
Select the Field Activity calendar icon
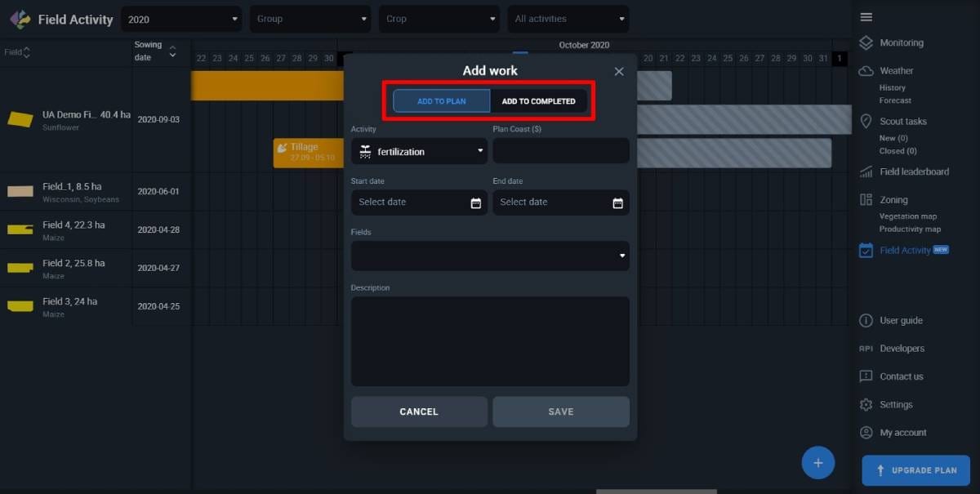pyautogui.click(x=866, y=250)
